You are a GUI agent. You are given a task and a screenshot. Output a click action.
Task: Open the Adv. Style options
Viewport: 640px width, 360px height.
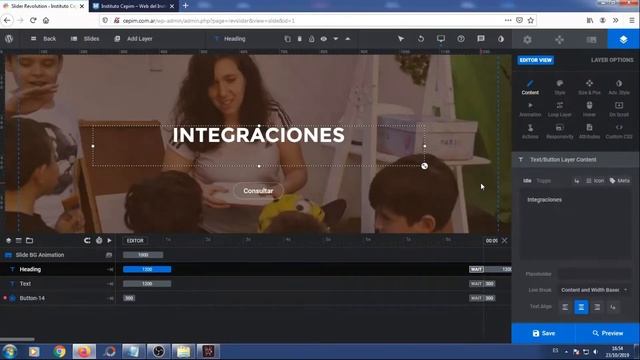619,87
